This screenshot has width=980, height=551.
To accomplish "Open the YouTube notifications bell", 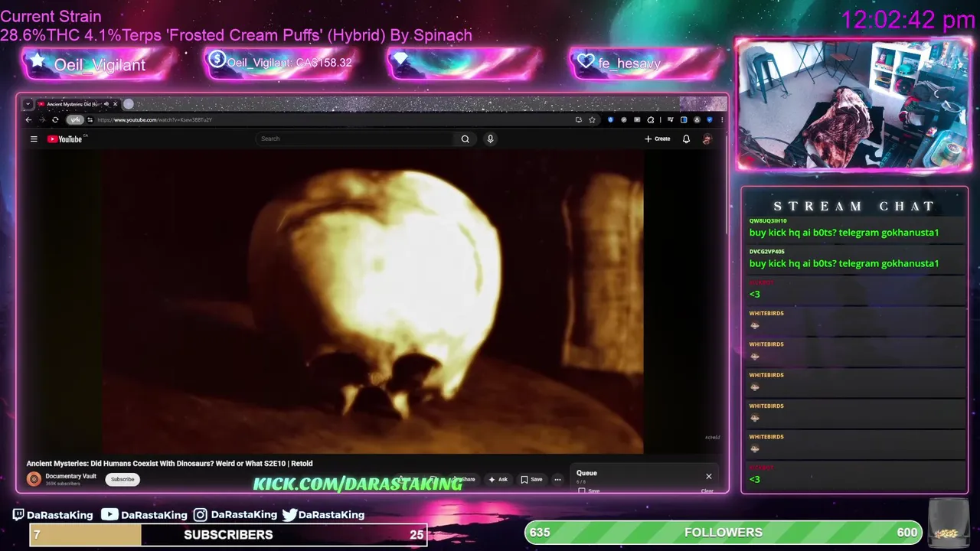I will point(686,139).
